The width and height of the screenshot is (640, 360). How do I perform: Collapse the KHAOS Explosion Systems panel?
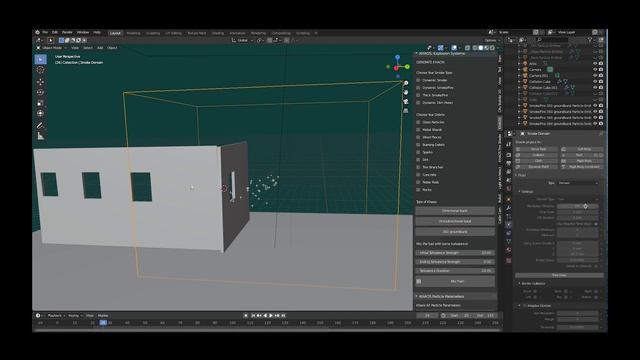click(x=417, y=53)
